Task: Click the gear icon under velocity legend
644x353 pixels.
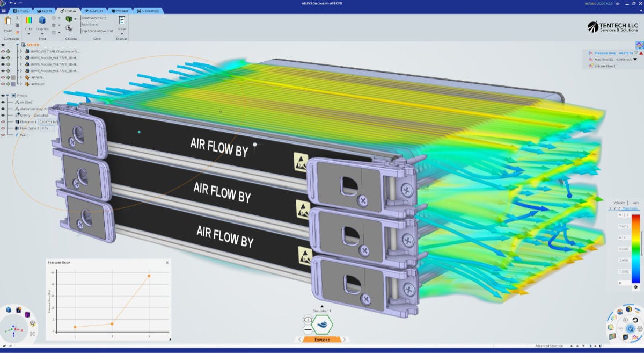Action: click(x=635, y=287)
